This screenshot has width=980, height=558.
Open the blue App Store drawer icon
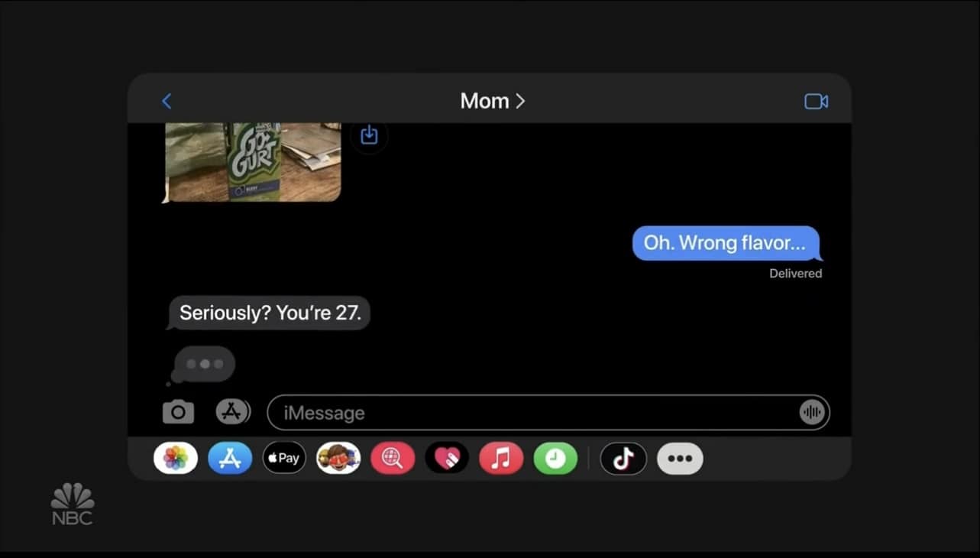230,459
